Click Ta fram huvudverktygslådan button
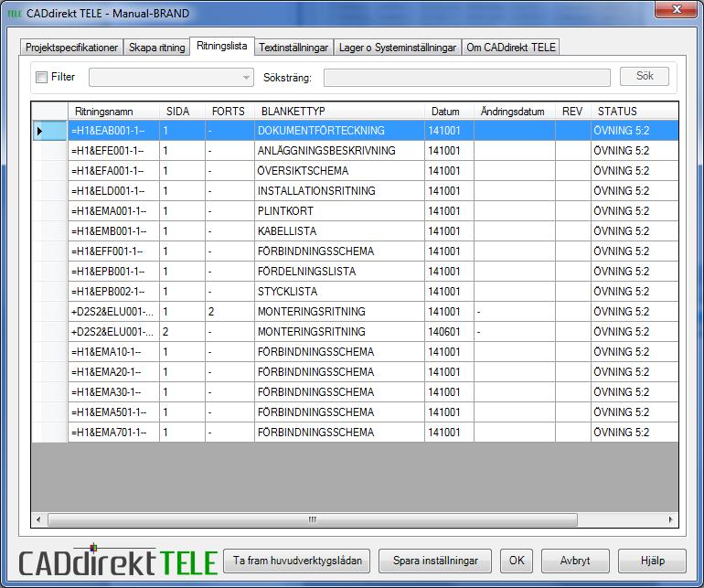 click(297, 561)
